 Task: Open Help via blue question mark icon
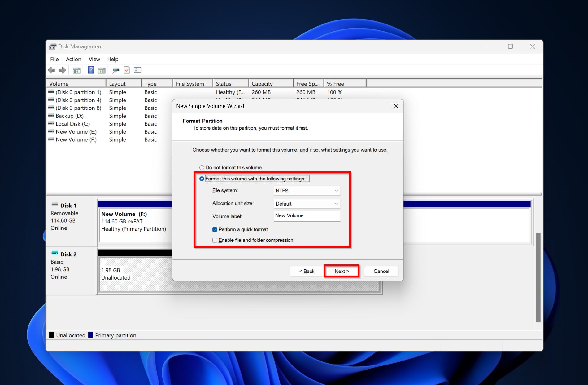coord(91,70)
